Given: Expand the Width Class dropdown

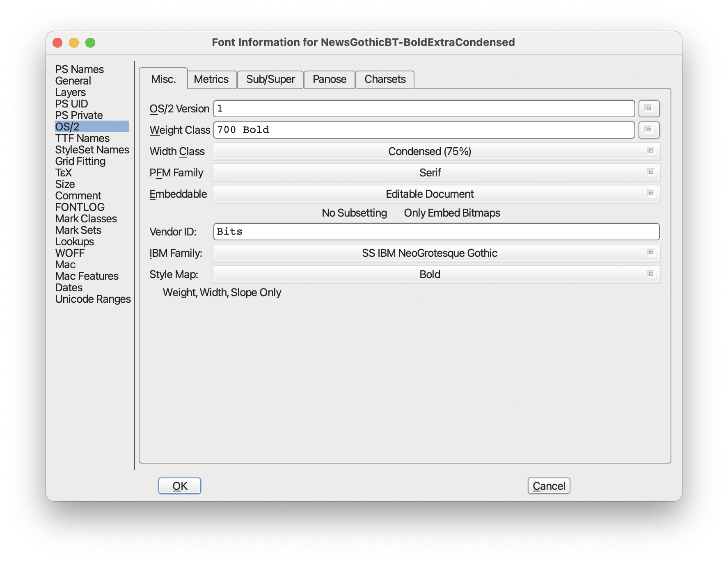Looking at the screenshot, I should pos(436,151).
